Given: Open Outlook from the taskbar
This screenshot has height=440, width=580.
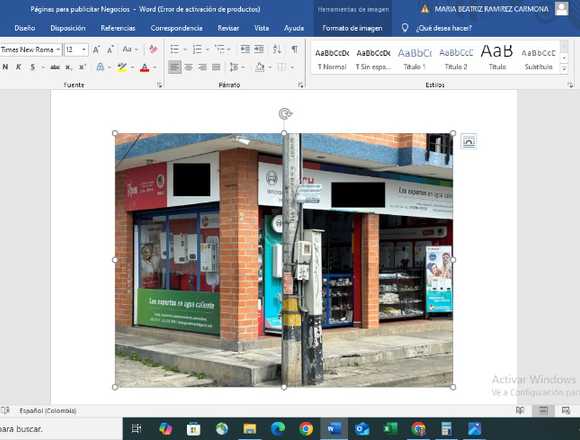Looking at the screenshot, I should click(362, 429).
